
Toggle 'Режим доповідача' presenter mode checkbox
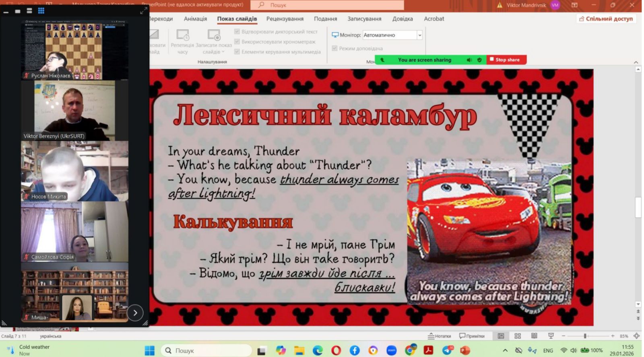point(334,48)
